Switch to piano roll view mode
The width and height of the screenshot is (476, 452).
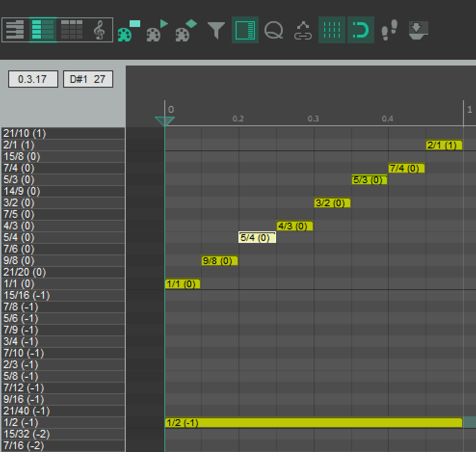click(15, 30)
